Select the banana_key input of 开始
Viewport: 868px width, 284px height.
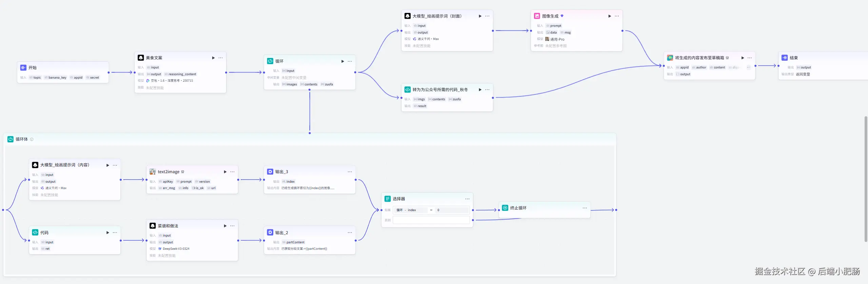55,78
